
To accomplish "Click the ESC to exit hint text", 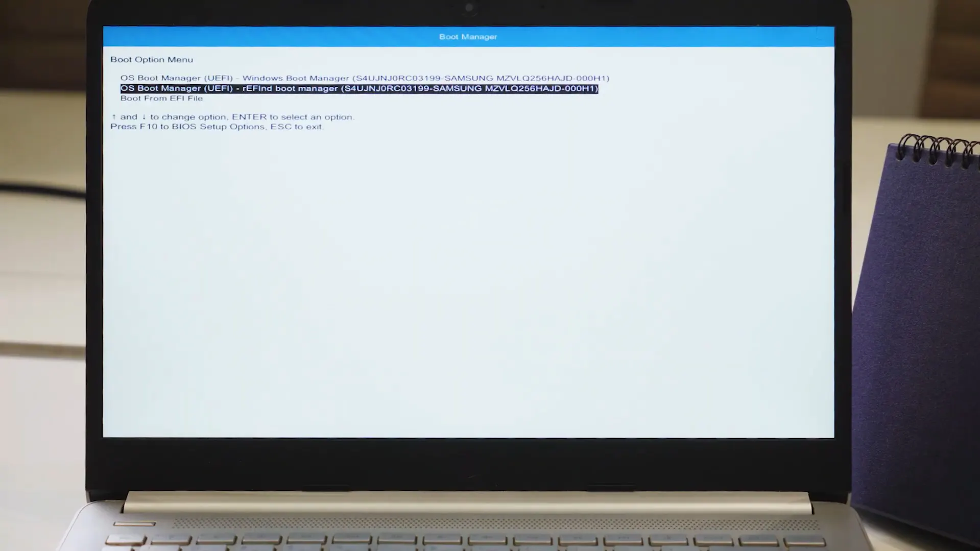I will point(297,126).
